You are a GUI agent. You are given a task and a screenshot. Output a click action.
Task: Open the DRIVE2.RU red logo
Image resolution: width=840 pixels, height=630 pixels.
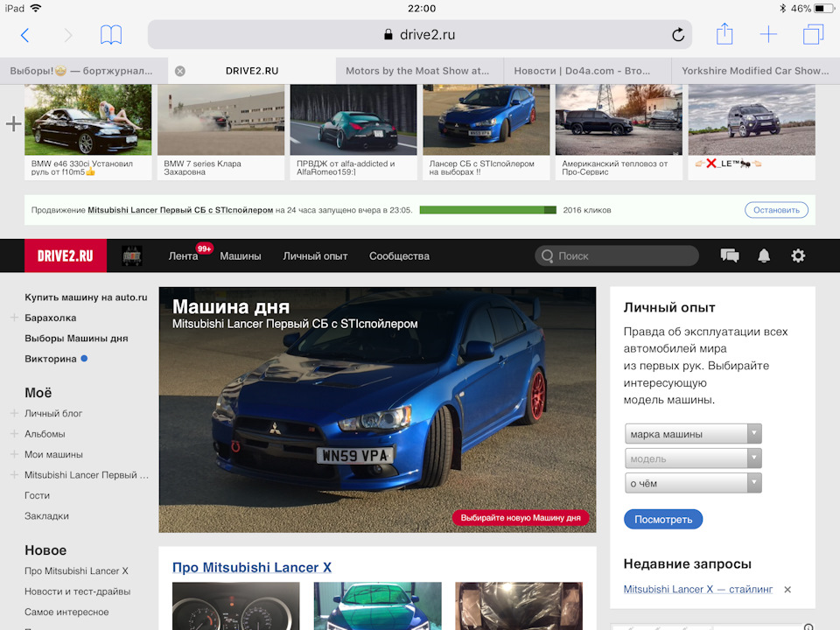click(x=66, y=256)
